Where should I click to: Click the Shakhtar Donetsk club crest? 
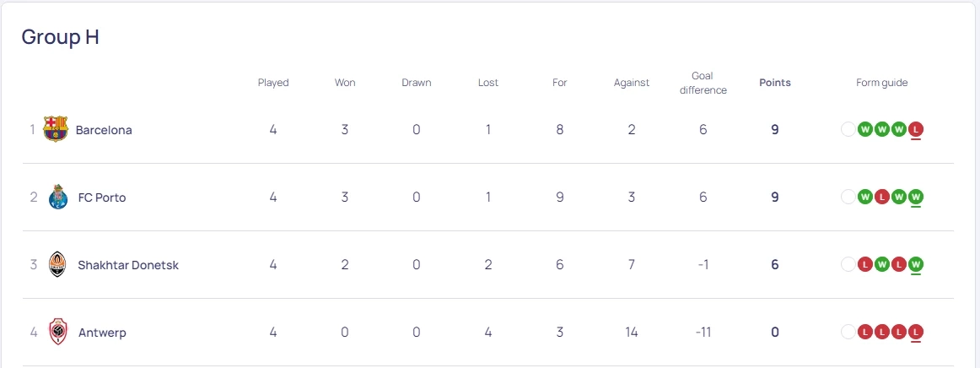click(57, 264)
